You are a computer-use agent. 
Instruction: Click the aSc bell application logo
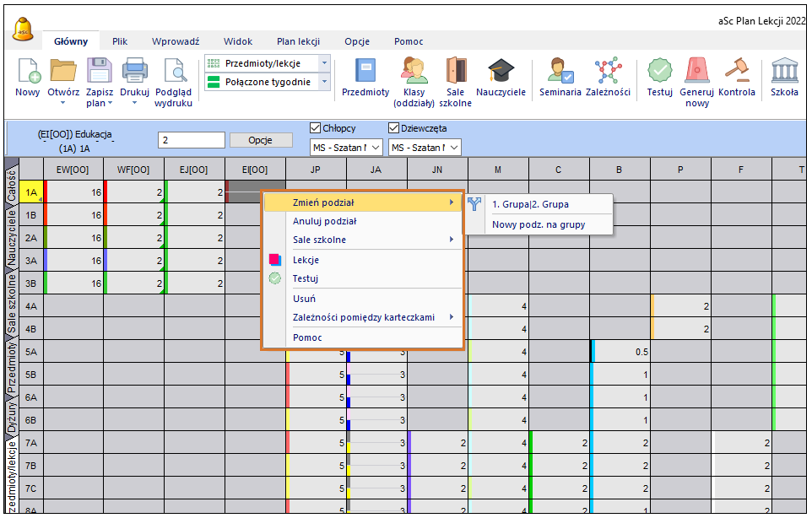point(23,29)
